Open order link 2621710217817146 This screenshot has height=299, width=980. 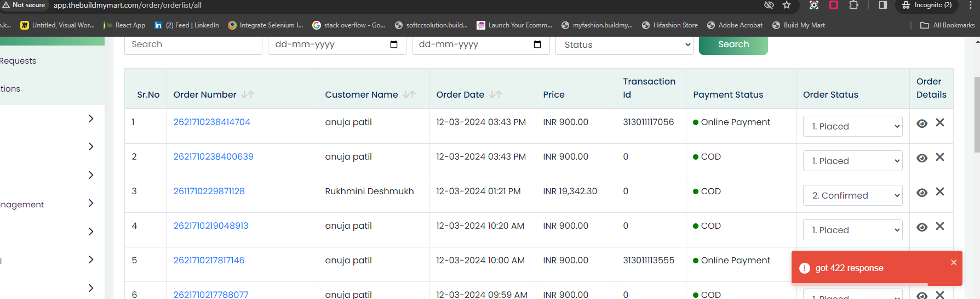(x=209, y=260)
